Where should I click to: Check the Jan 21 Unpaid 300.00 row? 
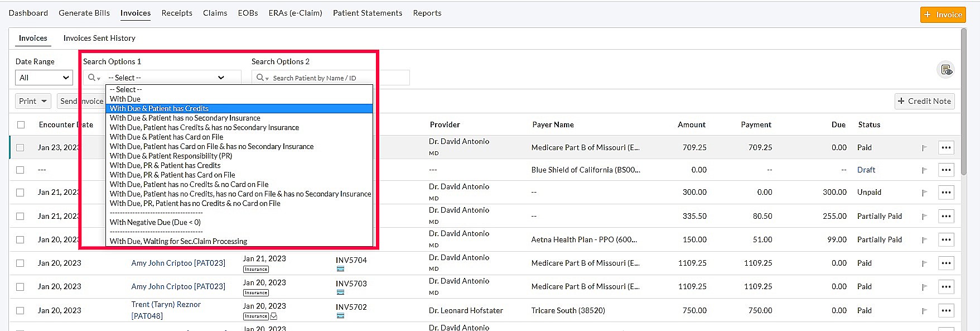[x=20, y=193]
